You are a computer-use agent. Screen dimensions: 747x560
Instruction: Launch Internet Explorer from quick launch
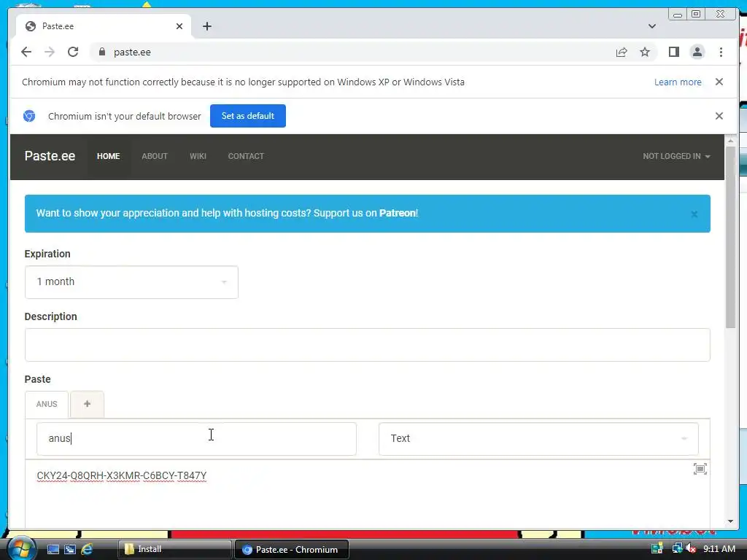point(87,549)
